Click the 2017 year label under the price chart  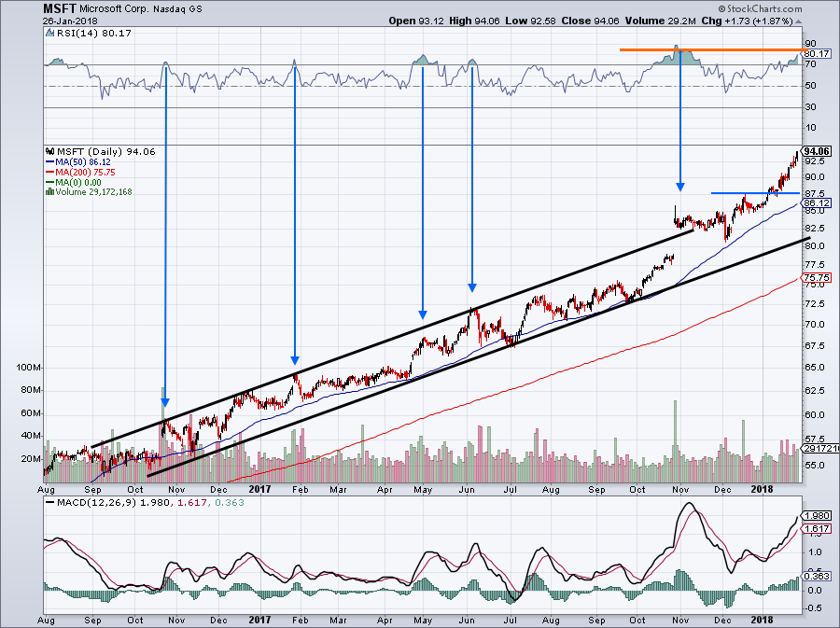point(259,489)
